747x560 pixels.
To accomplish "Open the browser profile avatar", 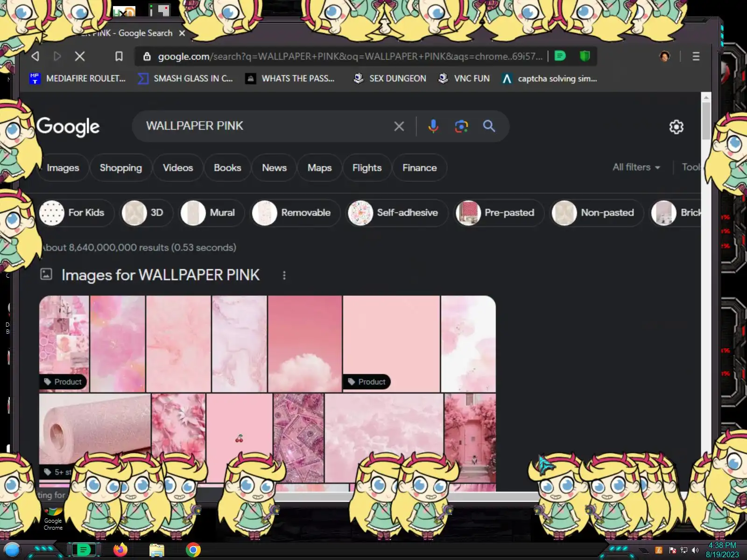I will pyautogui.click(x=664, y=56).
